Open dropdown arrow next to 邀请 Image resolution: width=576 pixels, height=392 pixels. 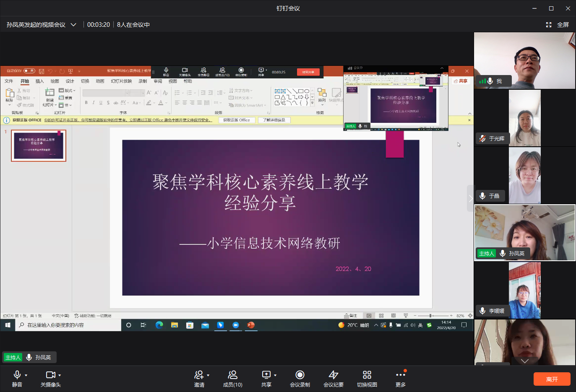pos(208,375)
